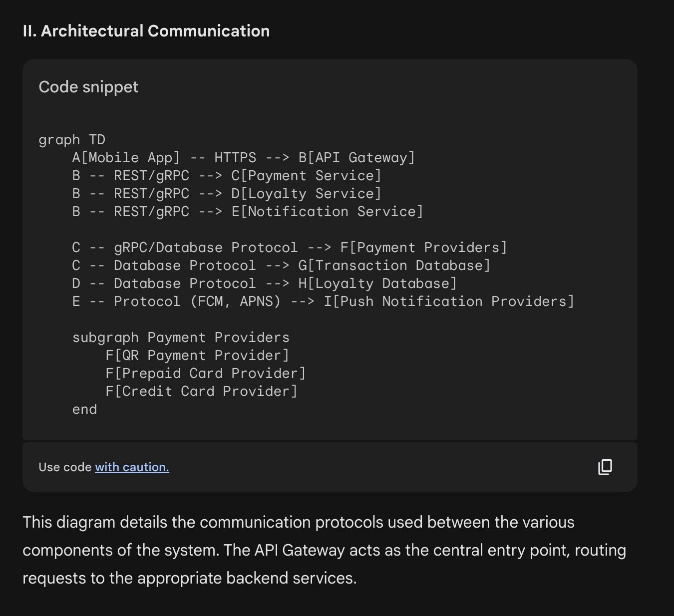Click the gRPC/Database Protocol Payment Providers line
The width and height of the screenshot is (674, 616).
coord(289,248)
